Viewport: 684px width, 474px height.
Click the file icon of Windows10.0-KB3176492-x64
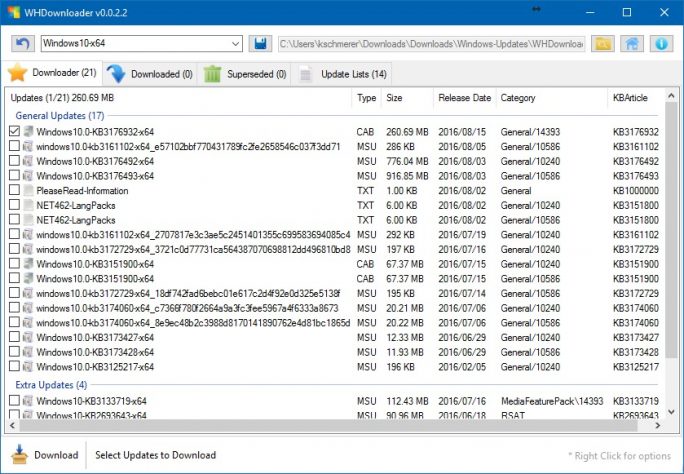(x=28, y=161)
